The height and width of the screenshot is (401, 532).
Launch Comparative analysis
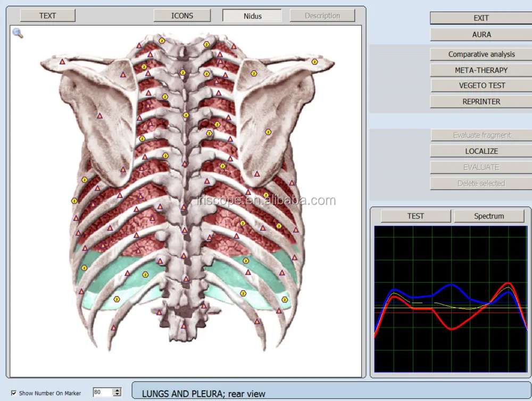pyautogui.click(x=481, y=54)
